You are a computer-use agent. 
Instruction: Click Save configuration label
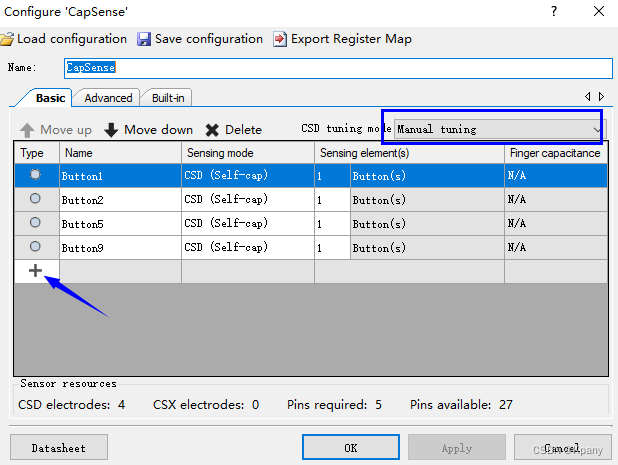pos(209,39)
